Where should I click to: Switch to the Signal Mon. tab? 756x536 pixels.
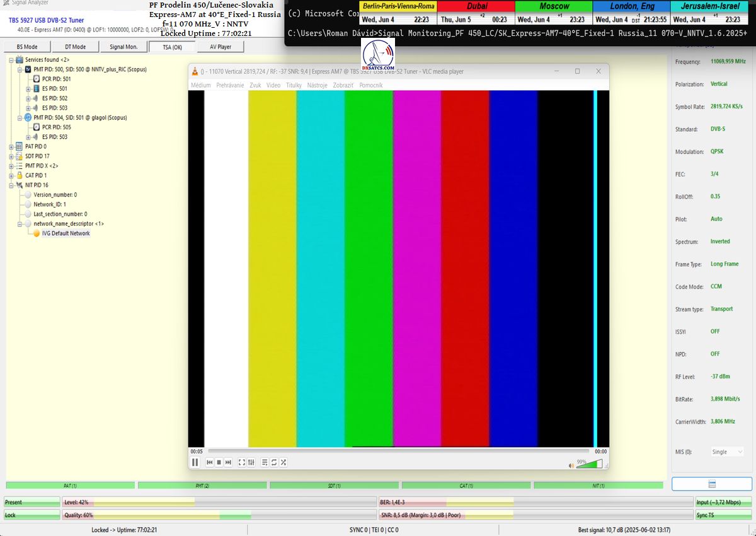click(124, 47)
